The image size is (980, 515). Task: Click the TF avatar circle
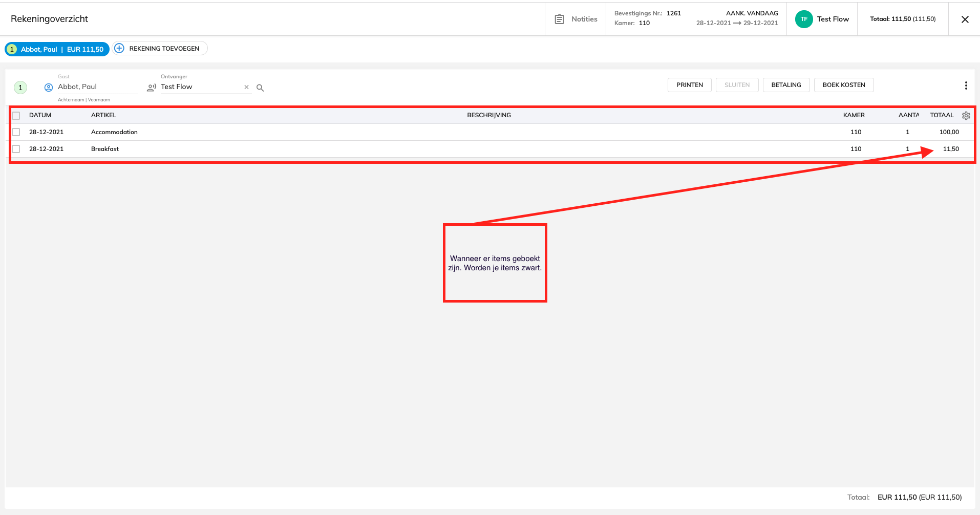[804, 19]
